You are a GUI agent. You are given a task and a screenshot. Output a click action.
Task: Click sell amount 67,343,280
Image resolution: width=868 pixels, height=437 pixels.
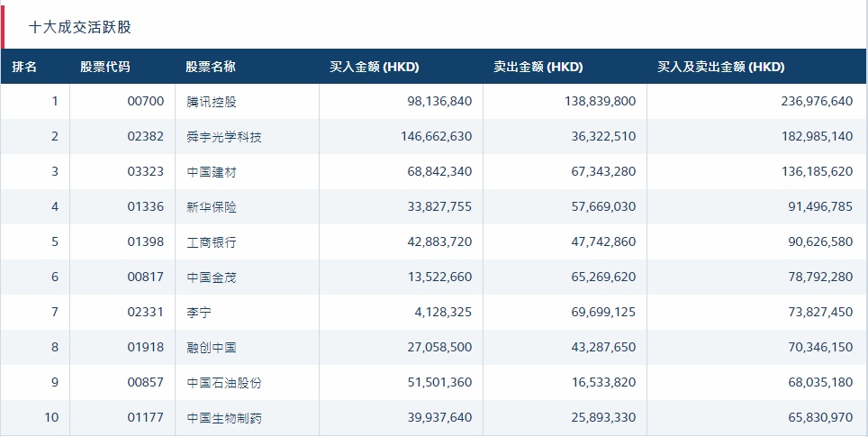click(602, 172)
